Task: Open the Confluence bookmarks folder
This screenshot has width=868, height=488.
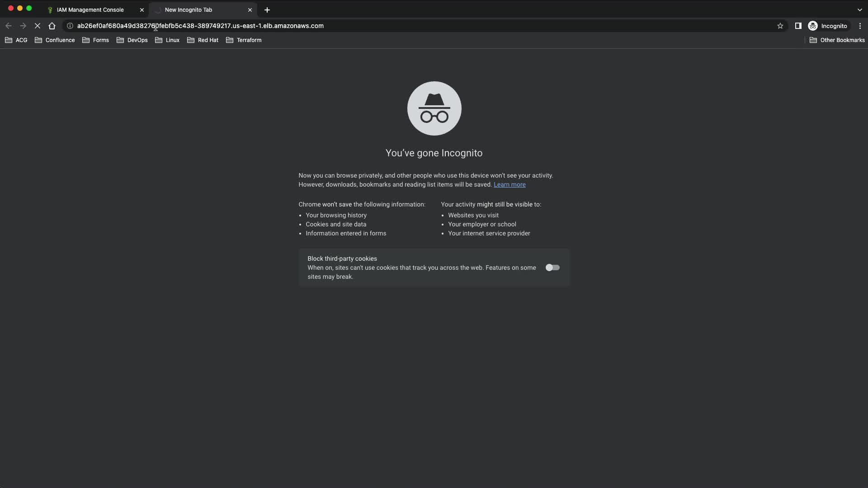Action: click(x=55, y=40)
